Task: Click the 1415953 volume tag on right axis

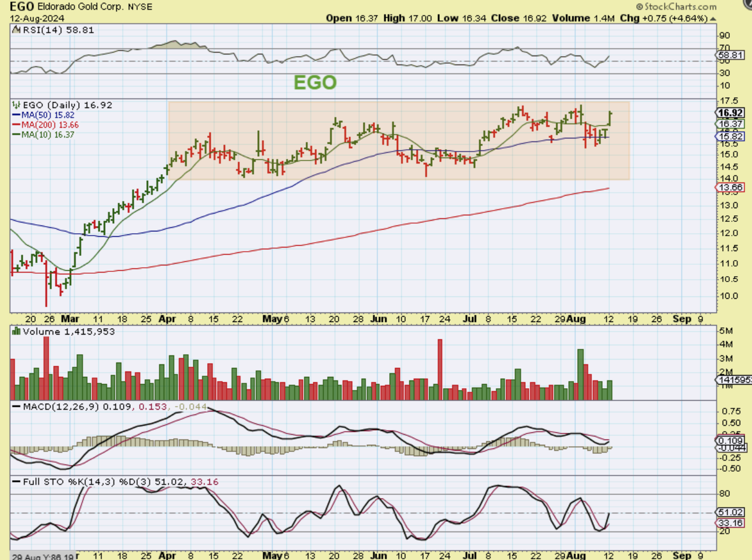Action: [x=734, y=380]
